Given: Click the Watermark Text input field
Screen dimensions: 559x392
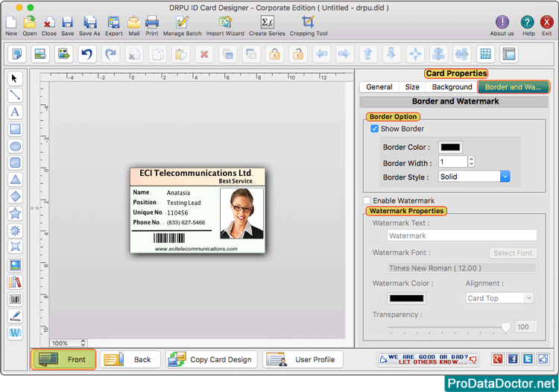Looking at the screenshot, I should click(x=462, y=235).
